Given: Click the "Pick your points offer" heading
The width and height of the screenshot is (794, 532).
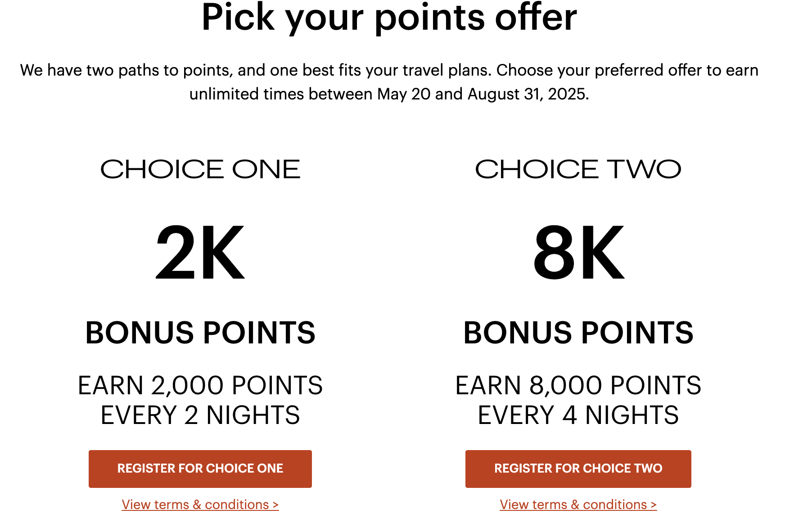Looking at the screenshot, I should (x=389, y=17).
